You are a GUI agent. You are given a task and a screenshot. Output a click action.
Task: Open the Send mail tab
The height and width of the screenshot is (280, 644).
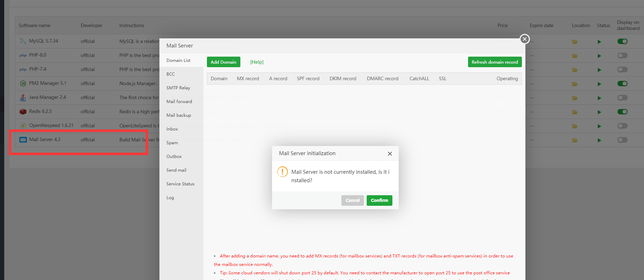pos(181,170)
